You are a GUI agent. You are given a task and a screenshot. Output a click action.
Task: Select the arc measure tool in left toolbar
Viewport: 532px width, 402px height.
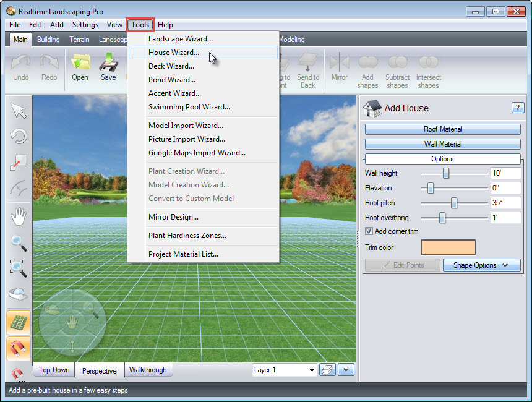click(19, 188)
